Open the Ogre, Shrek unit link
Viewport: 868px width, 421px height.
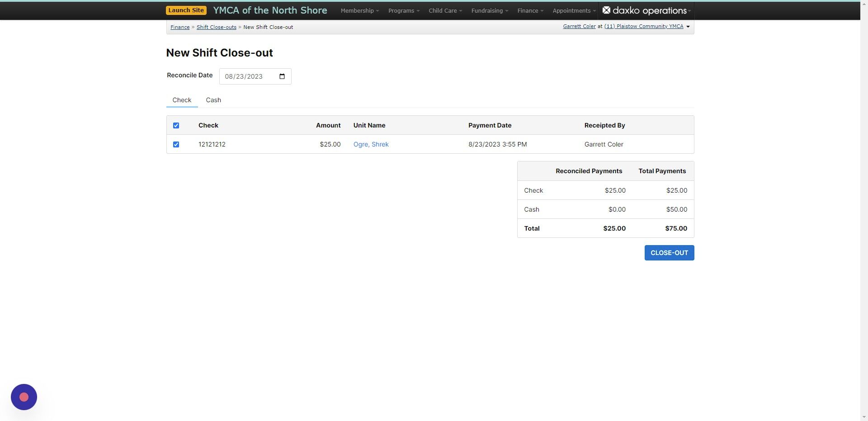(371, 144)
